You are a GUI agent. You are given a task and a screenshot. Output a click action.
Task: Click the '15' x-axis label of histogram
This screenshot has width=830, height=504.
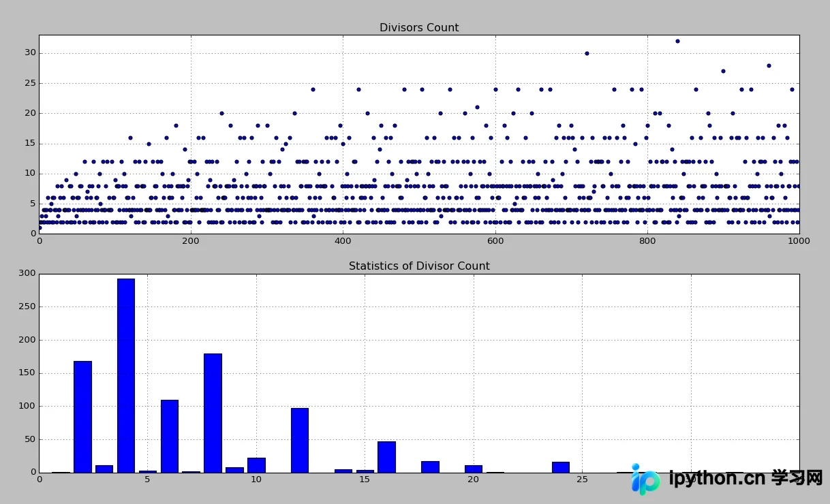[365, 479]
